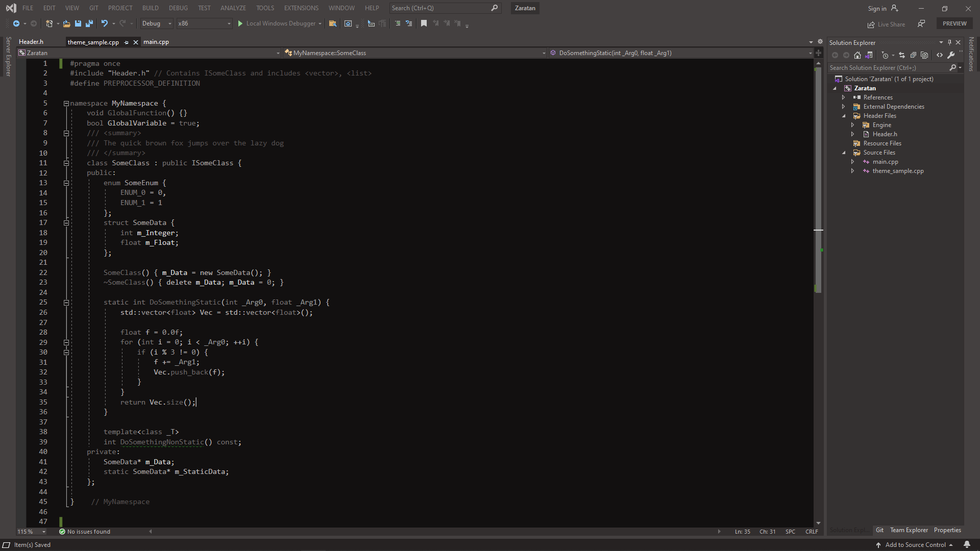Click Add to Source Control button
This screenshot has width=980, height=551.
click(915, 544)
